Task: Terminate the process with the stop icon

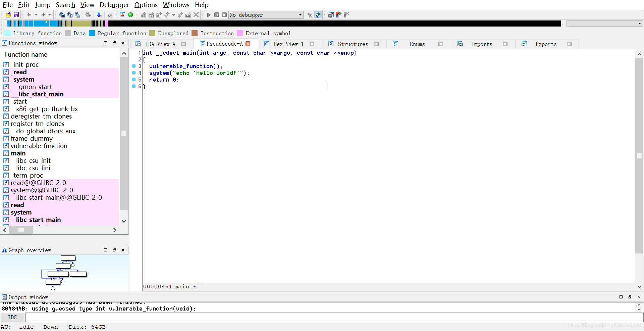Action: tap(224, 15)
